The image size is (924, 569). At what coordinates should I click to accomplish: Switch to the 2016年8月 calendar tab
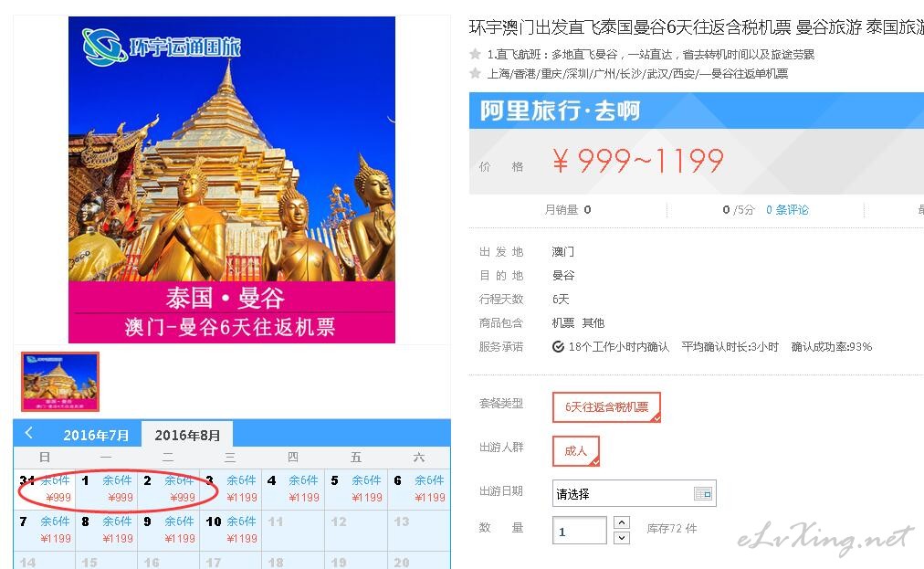(187, 435)
